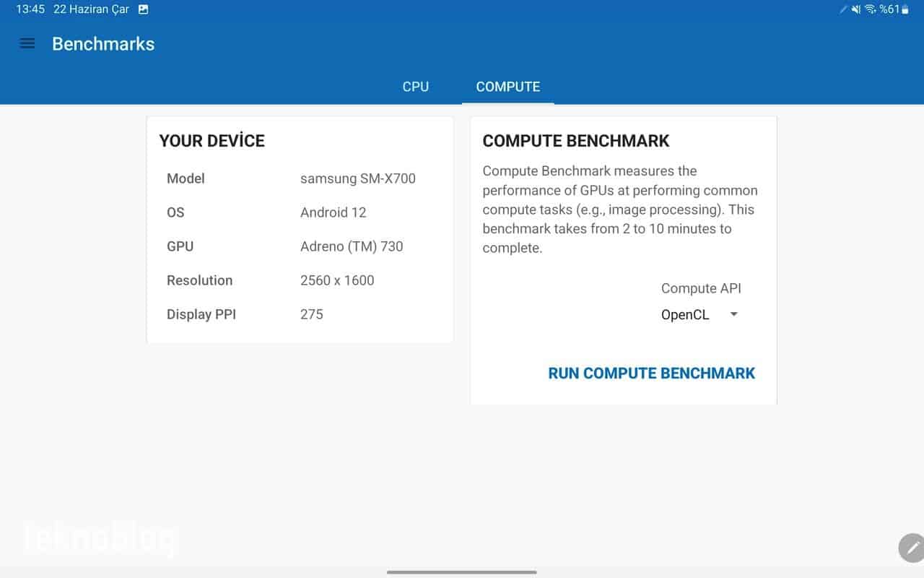Tap the Adreno (TM) 730 GPU value
The image size is (924, 578).
point(352,246)
